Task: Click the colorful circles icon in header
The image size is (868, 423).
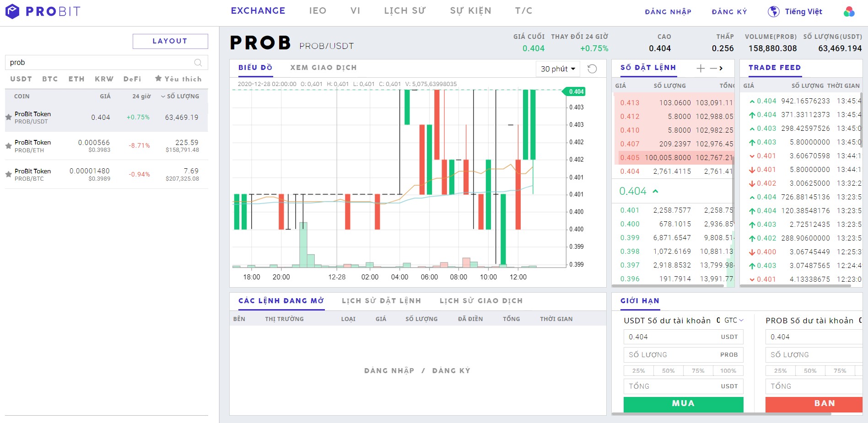Action: (x=849, y=11)
